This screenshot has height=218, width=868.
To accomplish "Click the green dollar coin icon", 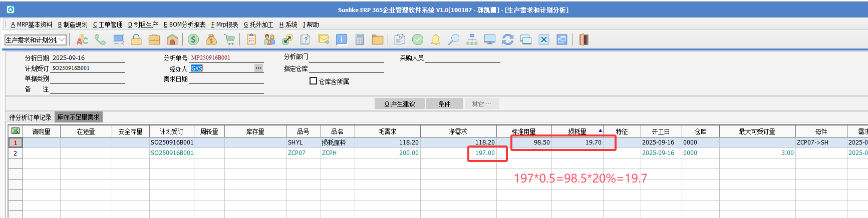I will point(193,39).
